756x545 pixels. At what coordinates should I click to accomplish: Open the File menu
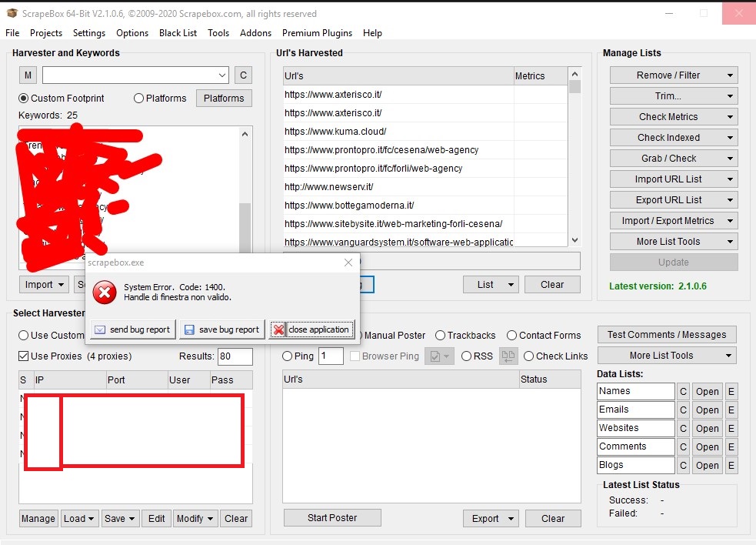coord(12,33)
